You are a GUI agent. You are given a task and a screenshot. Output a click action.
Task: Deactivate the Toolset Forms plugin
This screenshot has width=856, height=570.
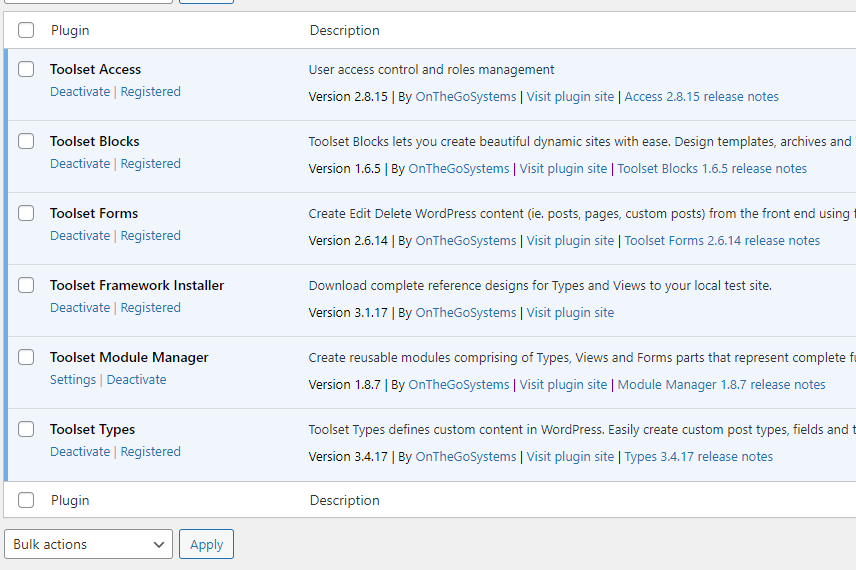[80, 236]
